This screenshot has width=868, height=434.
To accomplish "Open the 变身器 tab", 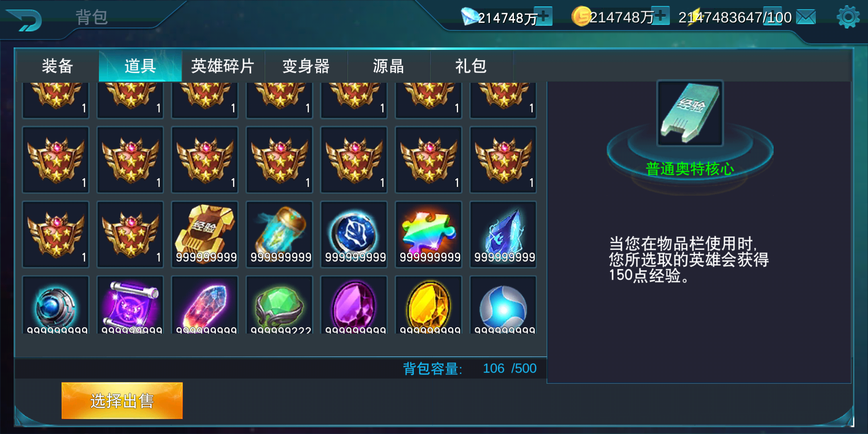I will point(306,66).
